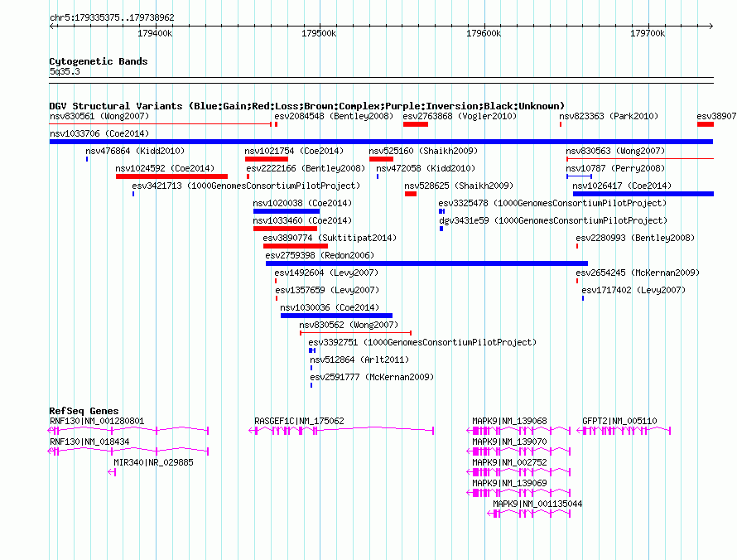Open the esv2222166 (Bentley2008) label
The height and width of the screenshot is (560, 737).
[306, 168]
